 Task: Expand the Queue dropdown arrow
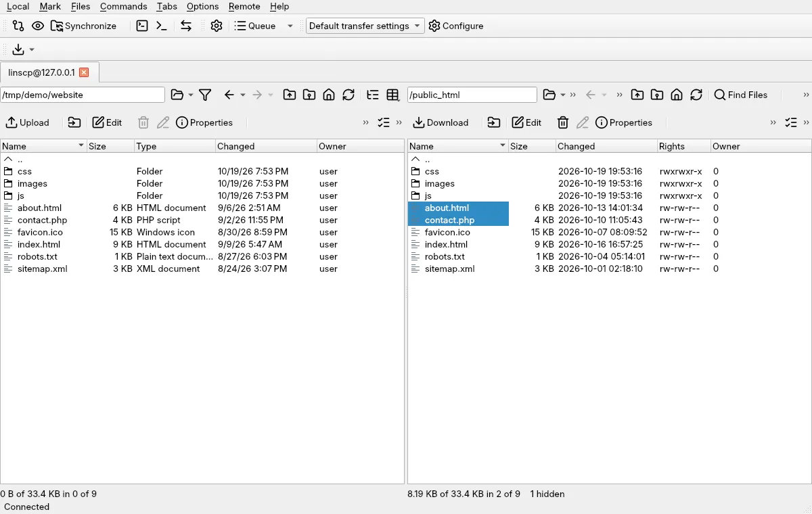point(290,26)
